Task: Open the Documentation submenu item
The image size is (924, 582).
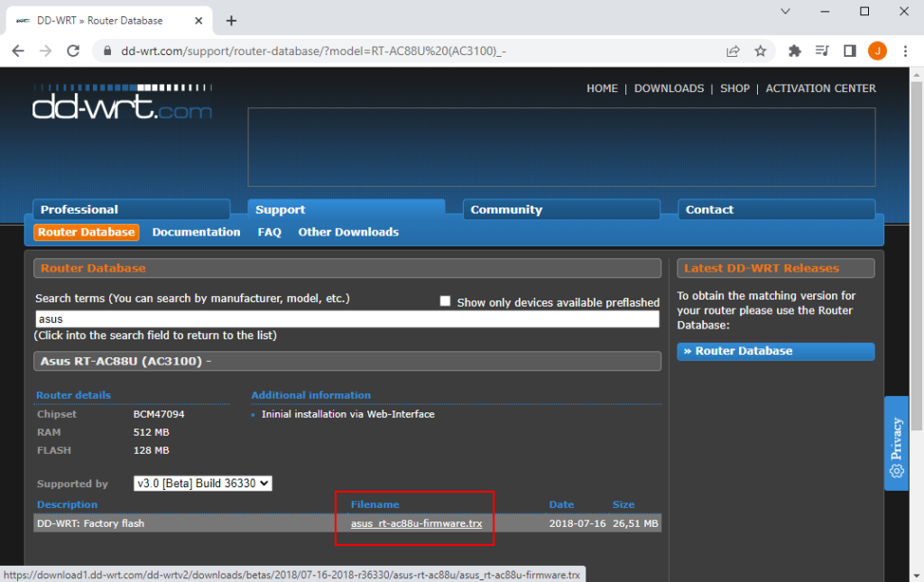Action: pos(196,232)
